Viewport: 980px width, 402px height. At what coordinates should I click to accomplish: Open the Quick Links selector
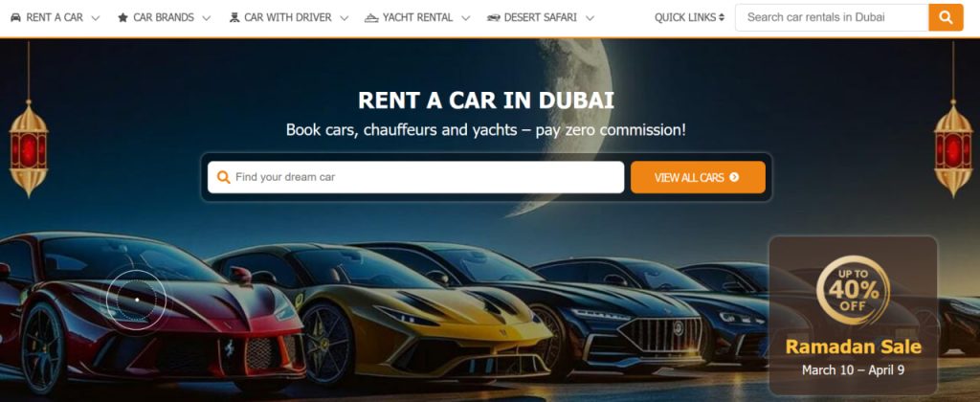click(x=689, y=17)
